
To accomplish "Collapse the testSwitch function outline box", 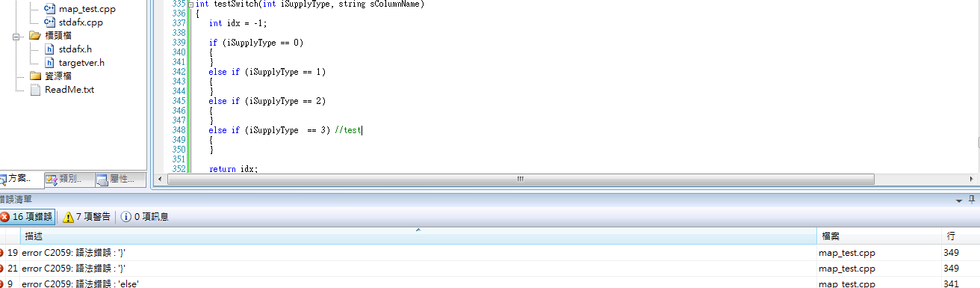I will coord(190,4).
